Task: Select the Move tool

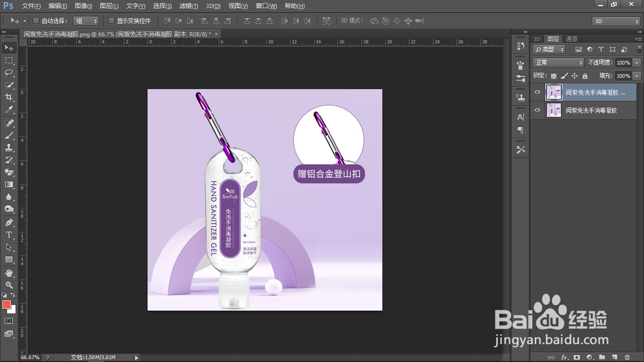Action: click(x=9, y=48)
